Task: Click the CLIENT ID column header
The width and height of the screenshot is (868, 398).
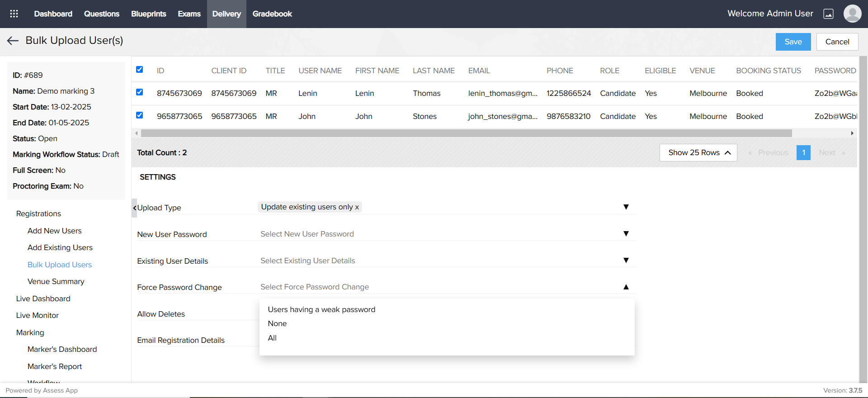Action: 229,71
